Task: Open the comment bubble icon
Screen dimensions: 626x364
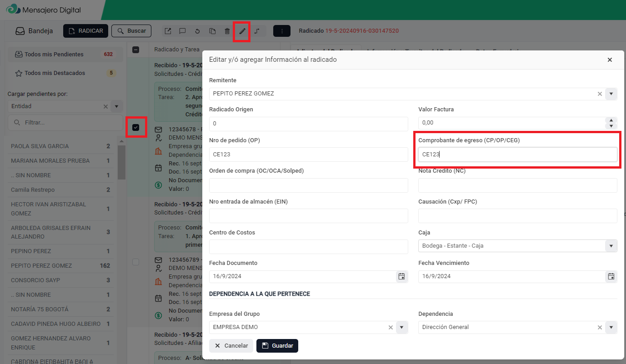Action: click(x=182, y=31)
